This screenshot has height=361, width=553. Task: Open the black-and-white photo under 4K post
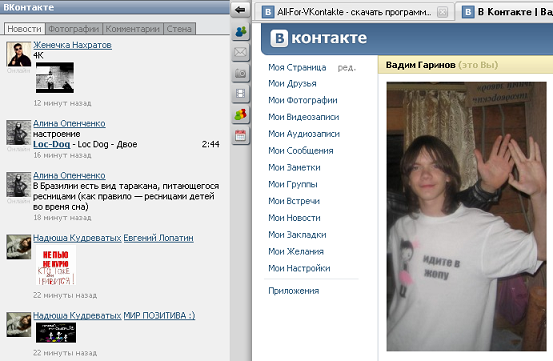point(55,78)
